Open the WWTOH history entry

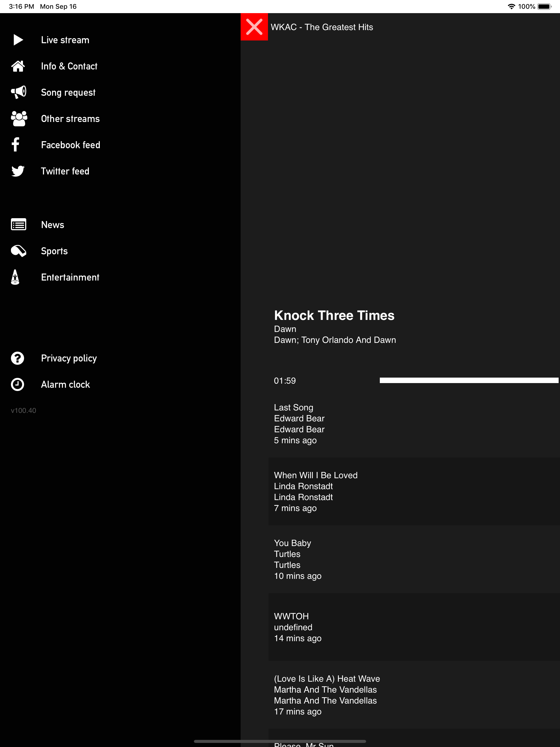(x=414, y=627)
